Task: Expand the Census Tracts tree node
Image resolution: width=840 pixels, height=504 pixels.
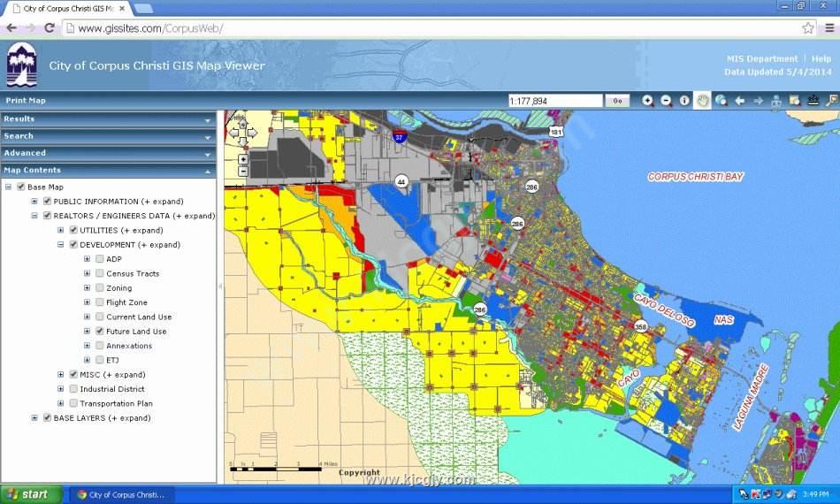Action: 88,273
